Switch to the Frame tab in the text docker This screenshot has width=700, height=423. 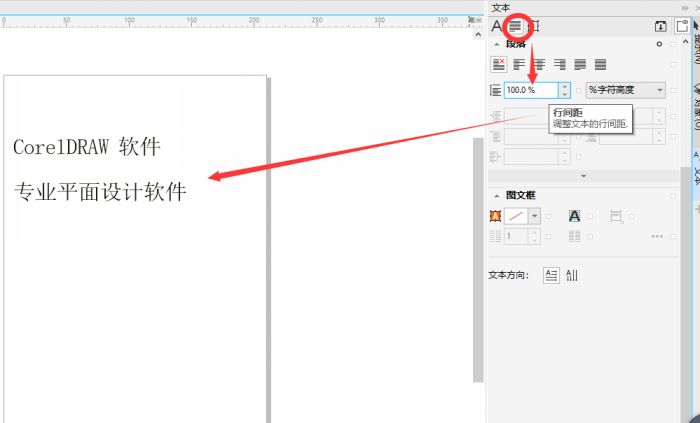(x=534, y=27)
